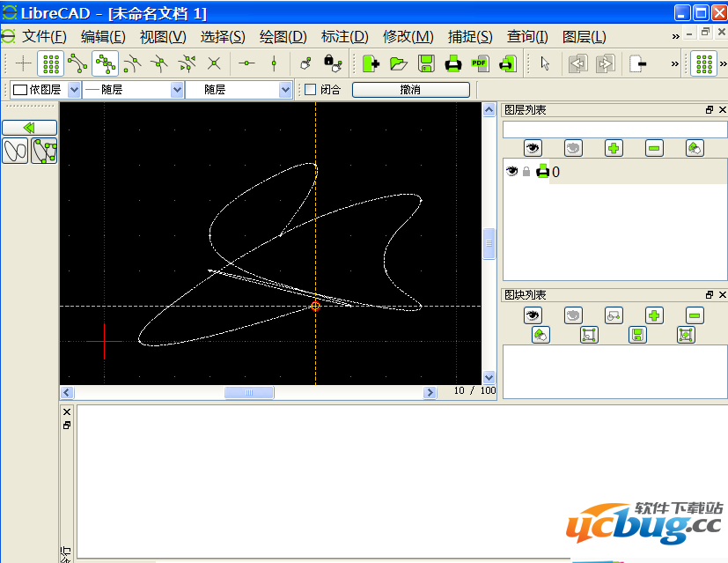Add a new block
This screenshot has width=728, height=563.
[654, 315]
